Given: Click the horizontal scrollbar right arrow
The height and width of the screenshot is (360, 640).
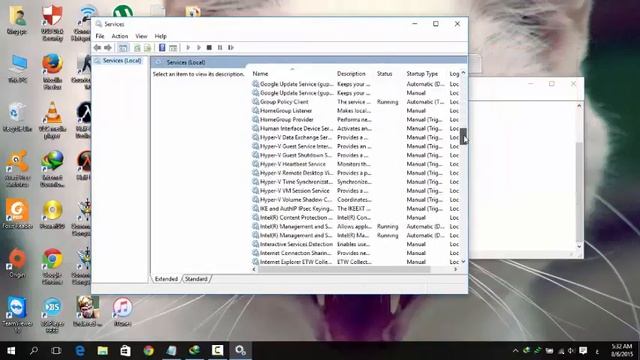Looking at the screenshot, I should tap(456, 269).
